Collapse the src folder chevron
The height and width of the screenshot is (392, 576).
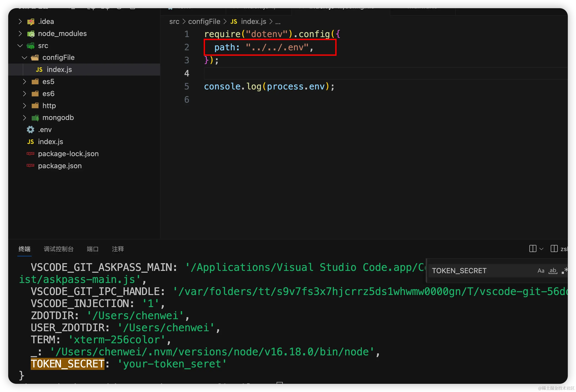tap(20, 46)
